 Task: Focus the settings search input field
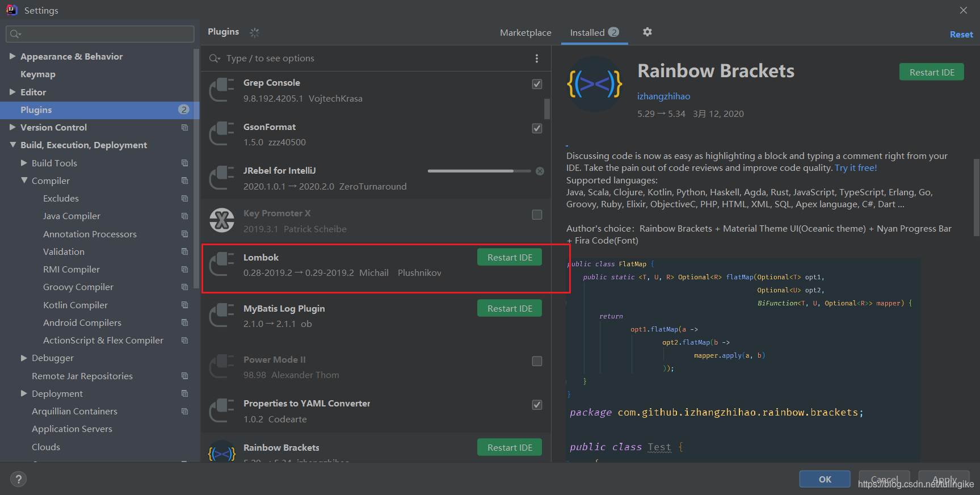(x=100, y=34)
